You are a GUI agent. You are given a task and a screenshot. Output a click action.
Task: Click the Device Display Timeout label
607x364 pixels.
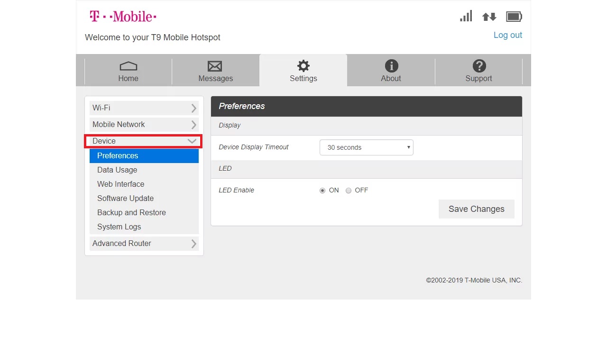tap(254, 147)
